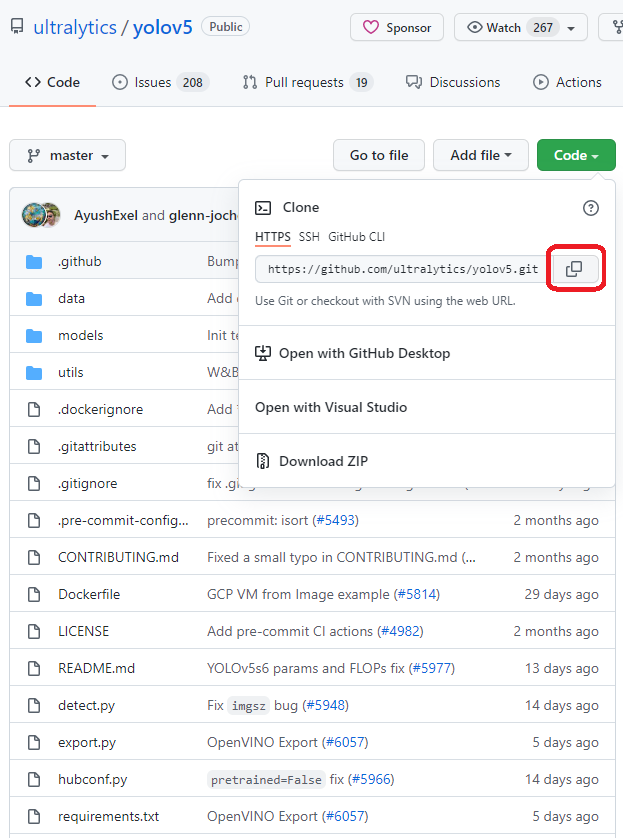Select the GitHub CLI clone tab
Screen dimensions: 623x838
pyautogui.click(x=356, y=237)
